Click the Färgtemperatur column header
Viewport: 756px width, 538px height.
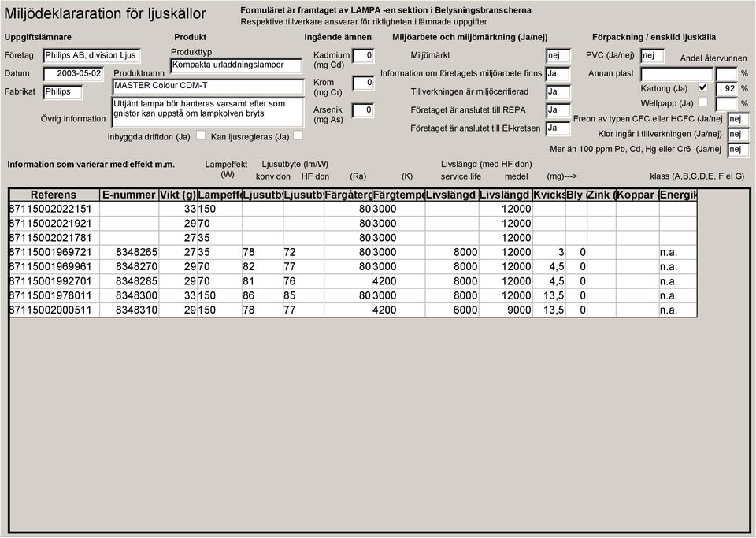[398, 195]
